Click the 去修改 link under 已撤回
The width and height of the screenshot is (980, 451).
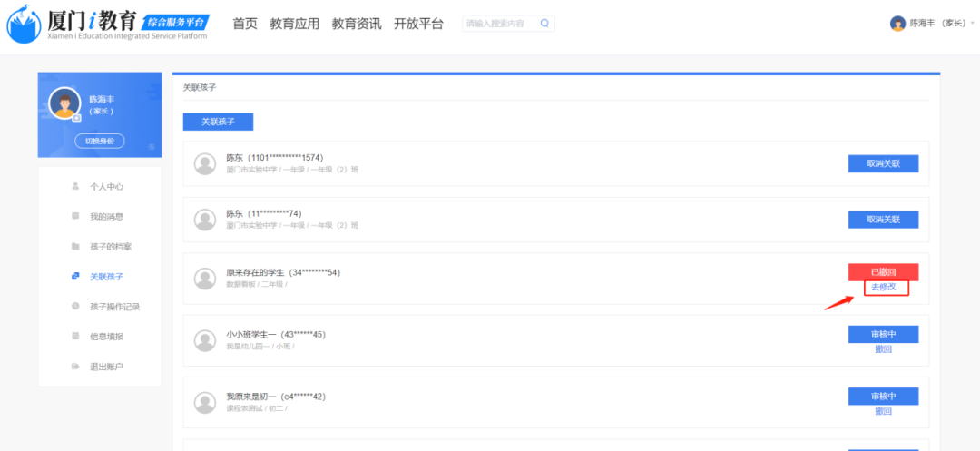pyautogui.click(x=883, y=287)
